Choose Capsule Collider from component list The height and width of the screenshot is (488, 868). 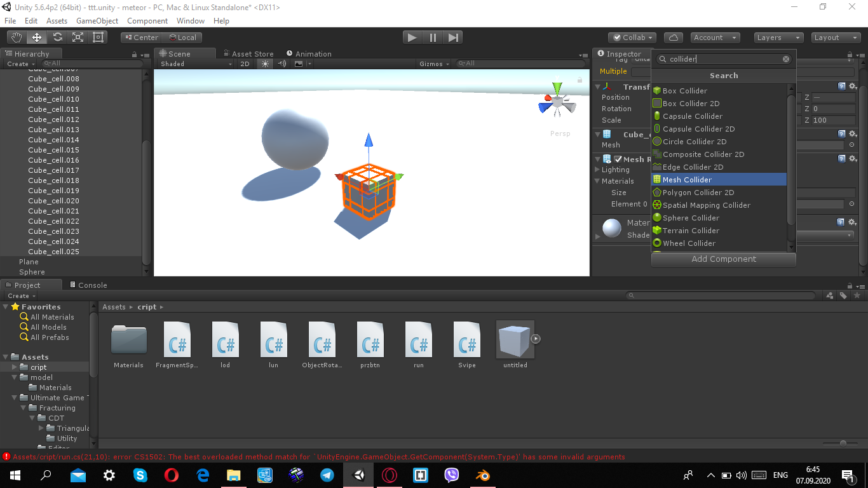(719, 116)
